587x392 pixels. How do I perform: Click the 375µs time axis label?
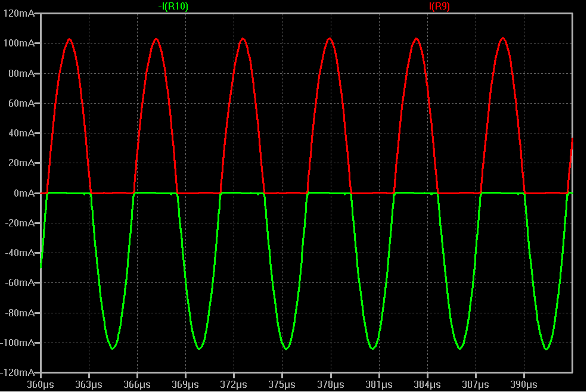(x=282, y=384)
